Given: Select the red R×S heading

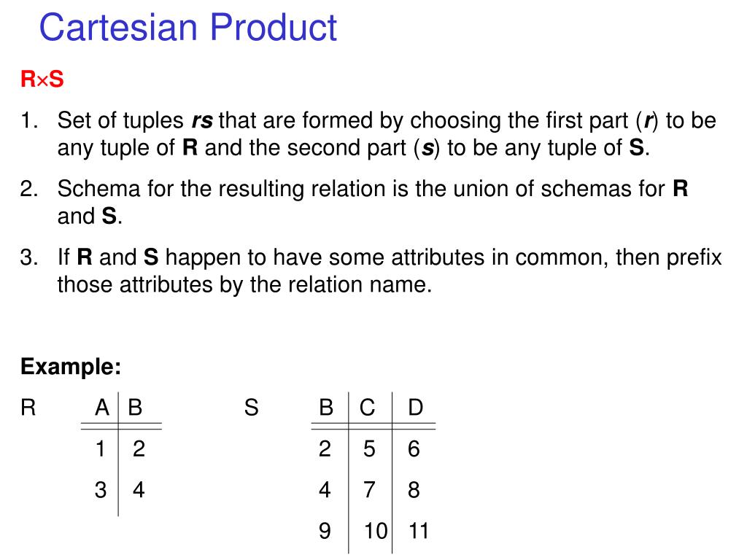Looking at the screenshot, I should coord(42,79).
